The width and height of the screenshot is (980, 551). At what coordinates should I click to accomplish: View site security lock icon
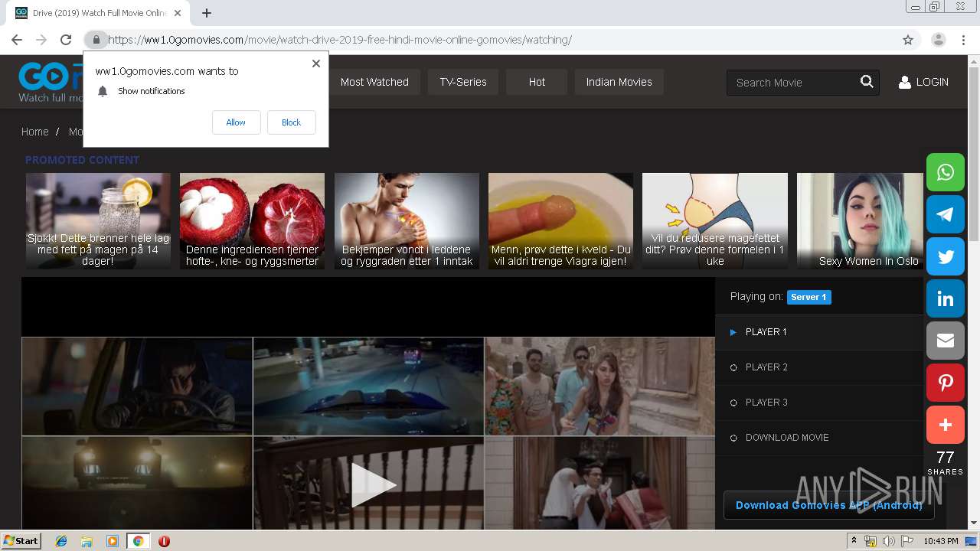(x=96, y=40)
